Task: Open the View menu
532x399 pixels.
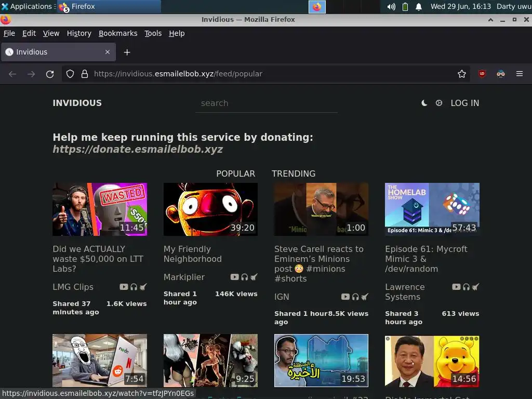Action: point(51,33)
